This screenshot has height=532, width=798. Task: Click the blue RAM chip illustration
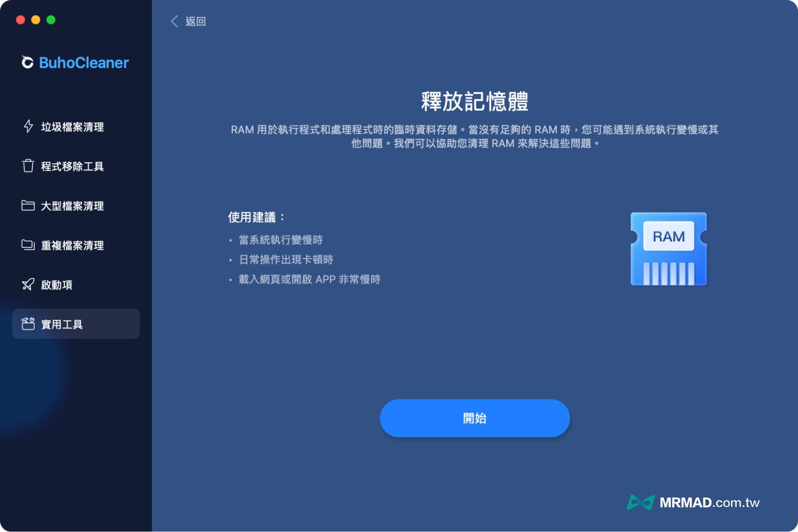(x=668, y=249)
